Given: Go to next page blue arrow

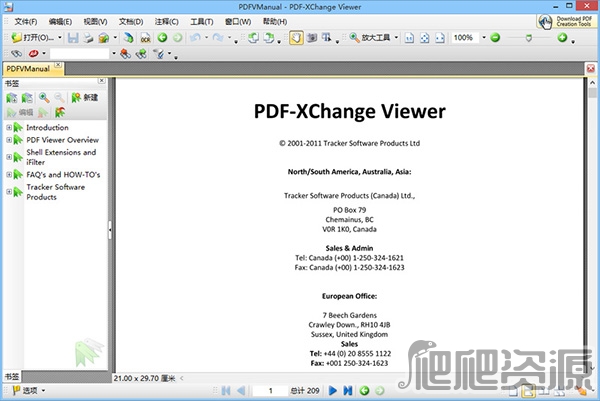Looking at the screenshot, I should 333,390.
